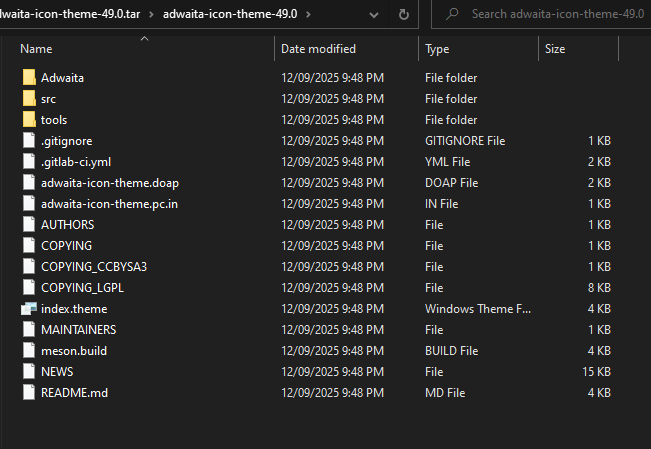Expand chevron after adwaita-icon-theme-49.0 breadcrumb
The width and height of the screenshot is (651, 449).
307,15
